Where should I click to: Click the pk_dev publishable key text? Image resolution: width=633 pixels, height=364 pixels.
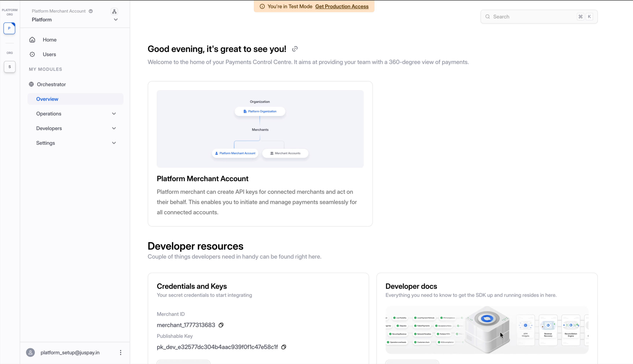(x=217, y=347)
